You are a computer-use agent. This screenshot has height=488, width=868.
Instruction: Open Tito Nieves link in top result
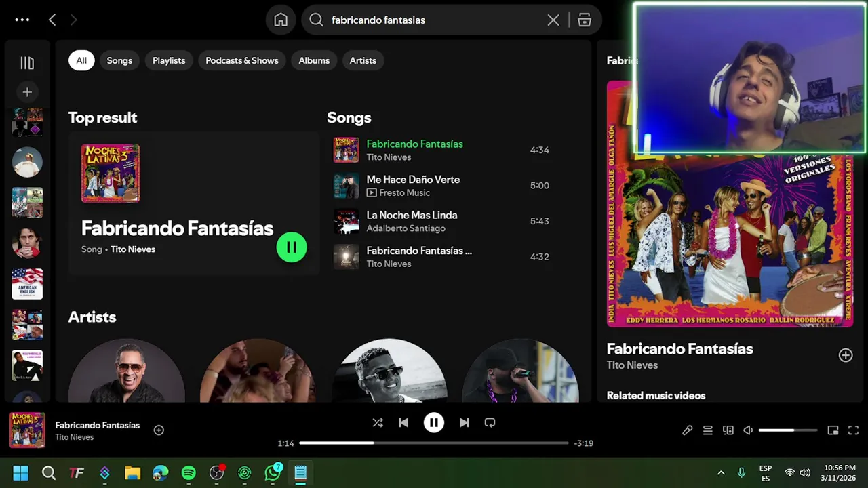pyautogui.click(x=133, y=249)
